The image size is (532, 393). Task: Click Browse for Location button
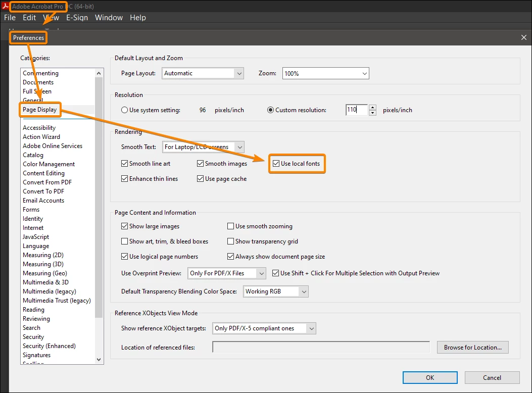pyautogui.click(x=472, y=347)
